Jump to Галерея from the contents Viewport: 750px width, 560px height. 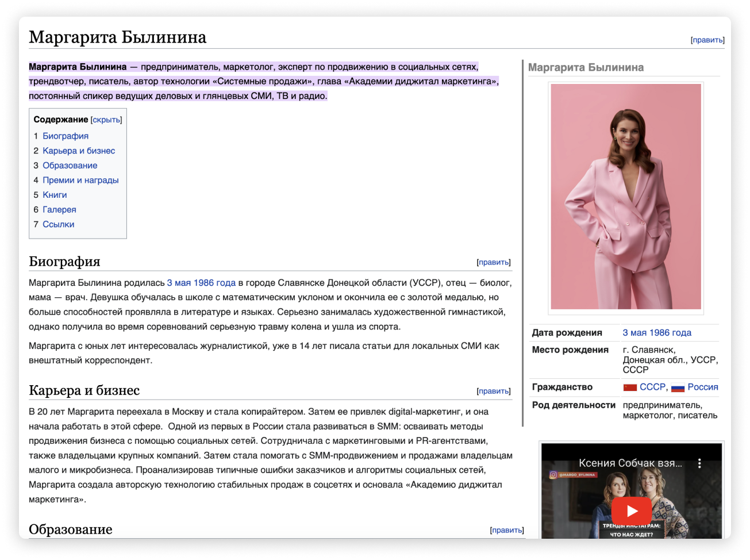pos(59,210)
